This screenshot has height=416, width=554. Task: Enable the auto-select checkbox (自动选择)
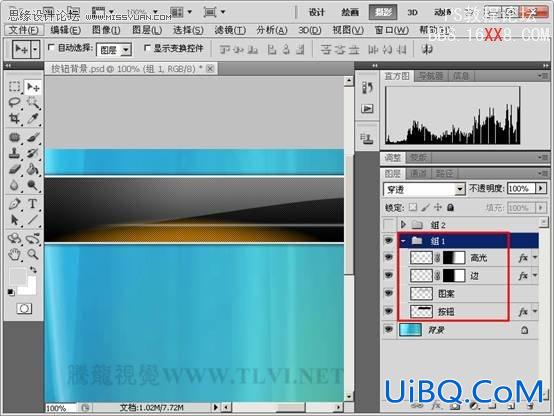pyautogui.click(x=51, y=47)
